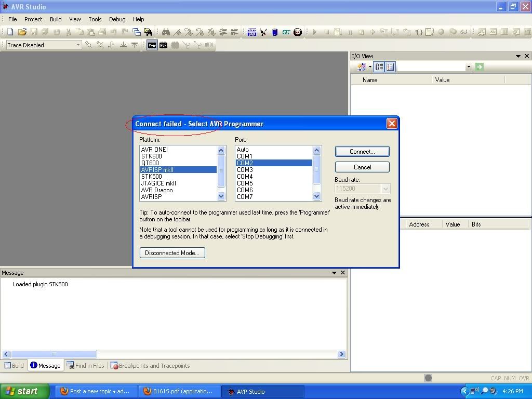Open the Windows Start menu
The height and width of the screenshot is (399, 532).
[24, 391]
